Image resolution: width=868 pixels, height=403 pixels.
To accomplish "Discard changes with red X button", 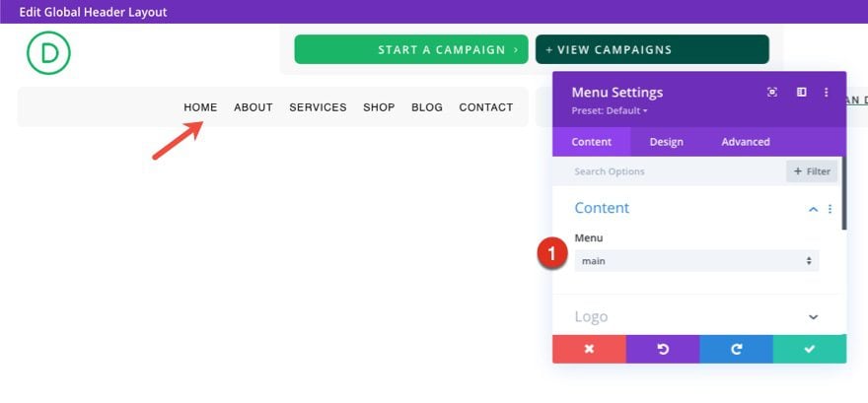I will click(589, 349).
